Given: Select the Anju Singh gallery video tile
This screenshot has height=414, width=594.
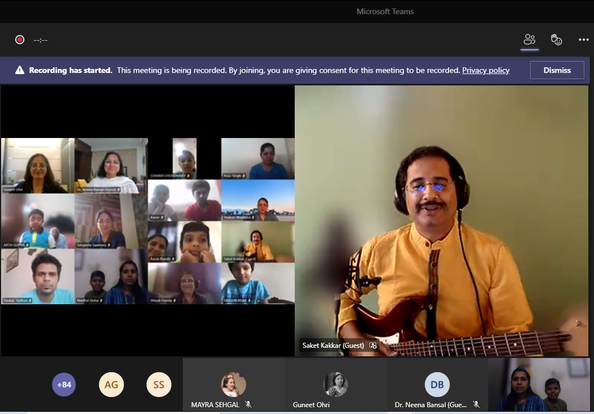Looking at the screenshot, I should (x=258, y=159).
